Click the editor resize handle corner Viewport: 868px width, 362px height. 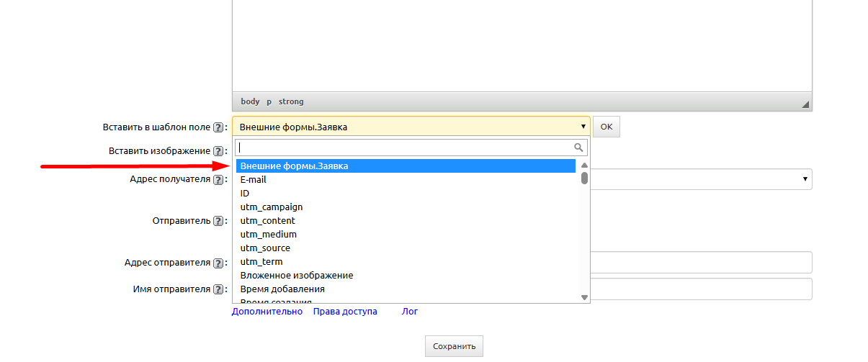[x=806, y=105]
